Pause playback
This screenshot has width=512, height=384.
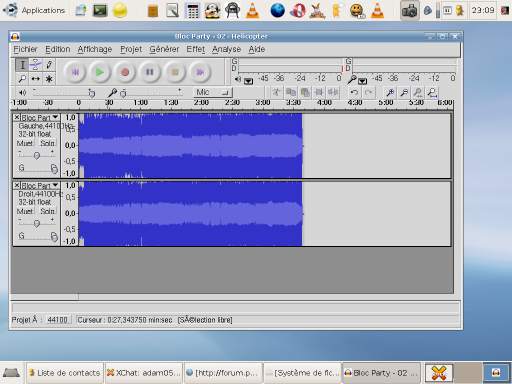pyautogui.click(x=150, y=72)
